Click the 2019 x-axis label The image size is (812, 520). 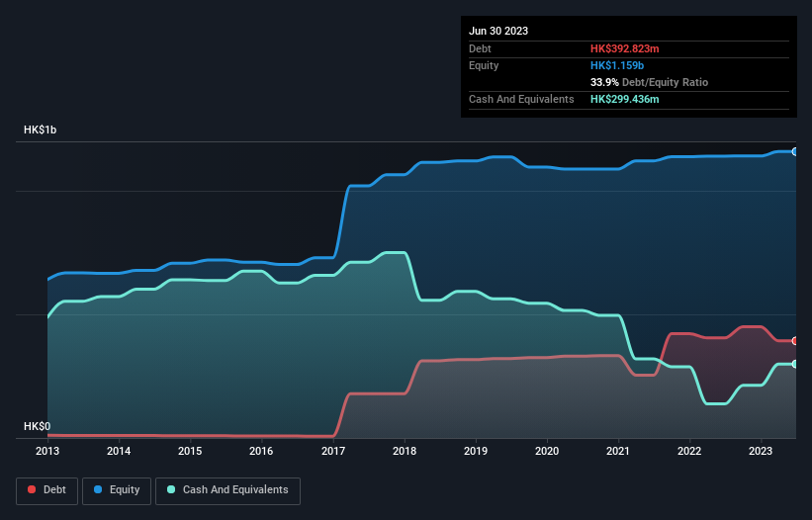(476, 451)
